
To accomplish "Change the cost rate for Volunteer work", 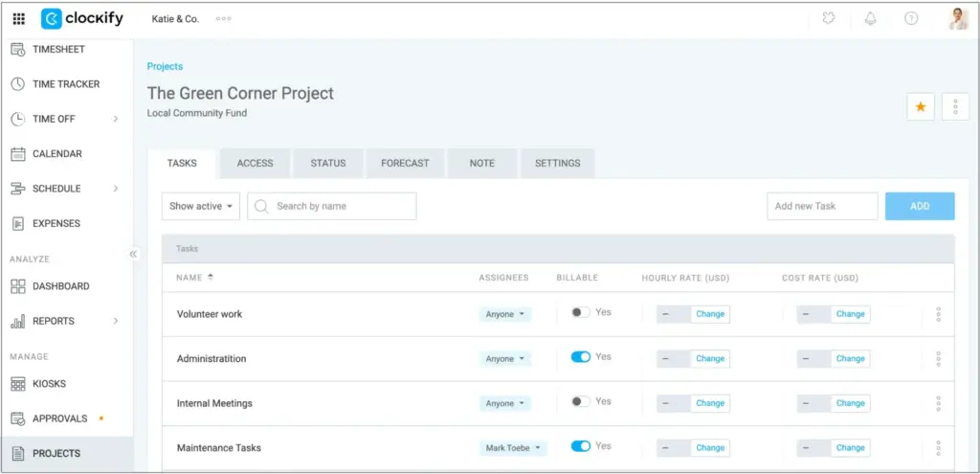I will coord(850,314).
